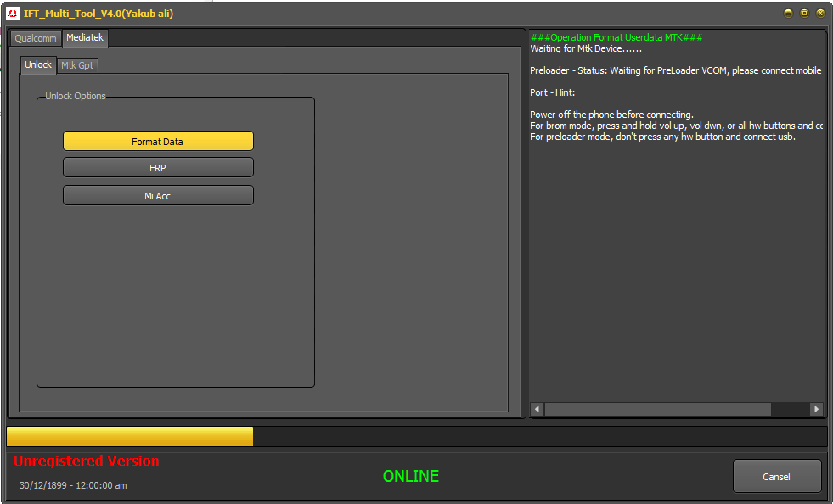Open the Mediatek tab

(84, 38)
